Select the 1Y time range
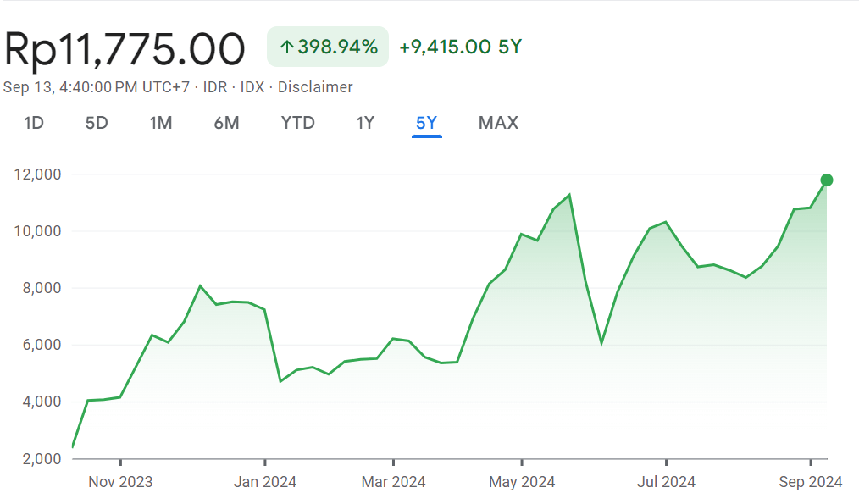 click(365, 123)
